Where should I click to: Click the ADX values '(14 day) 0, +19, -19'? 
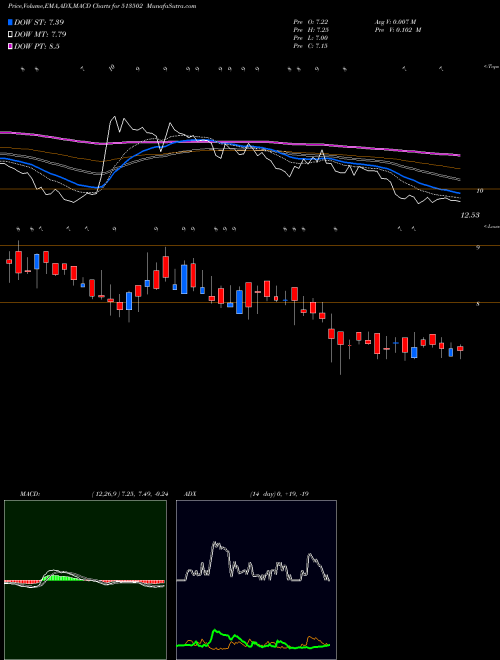coord(279,494)
